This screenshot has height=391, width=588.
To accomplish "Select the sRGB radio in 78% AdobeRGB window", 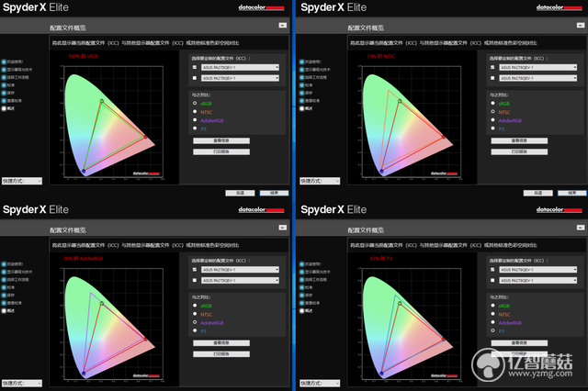I will [195, 306].
